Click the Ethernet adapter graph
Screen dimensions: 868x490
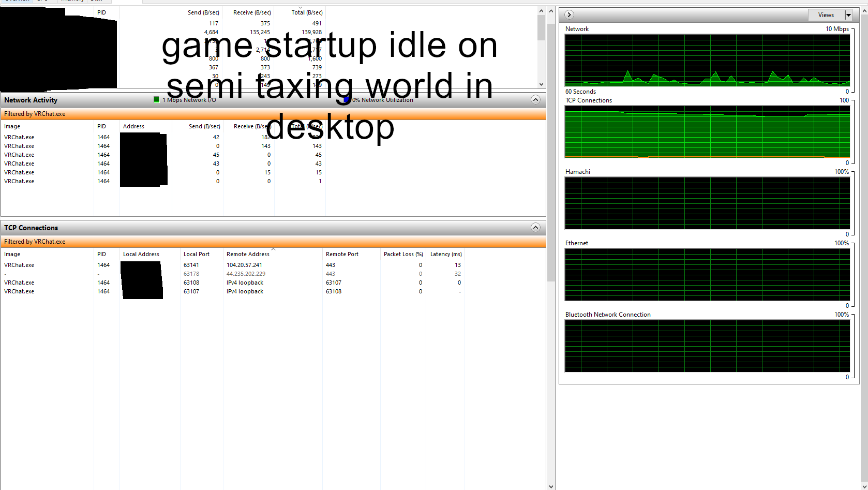[x=707, y=274]
